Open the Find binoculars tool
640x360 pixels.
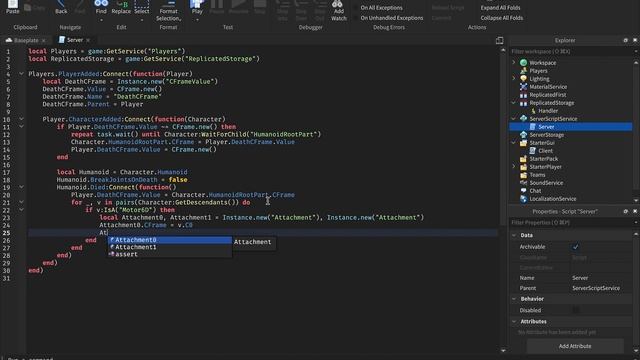(x=101, y=4)
